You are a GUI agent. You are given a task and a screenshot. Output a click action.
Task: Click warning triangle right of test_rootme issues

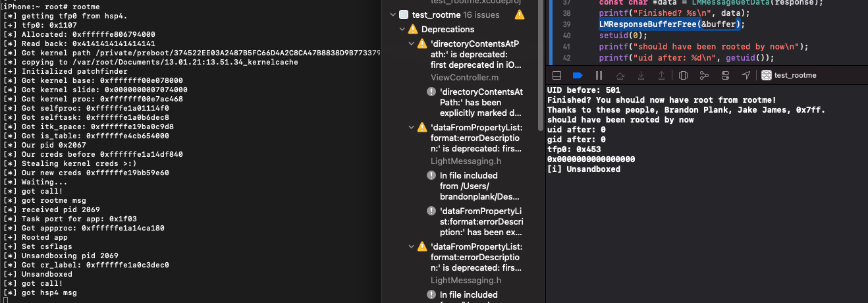click(520, 14)
